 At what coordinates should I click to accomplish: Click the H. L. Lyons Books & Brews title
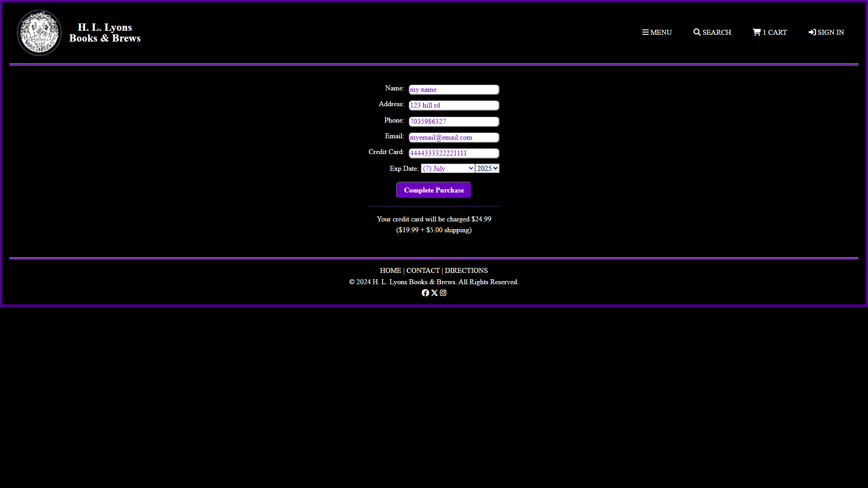coord(105,33)
